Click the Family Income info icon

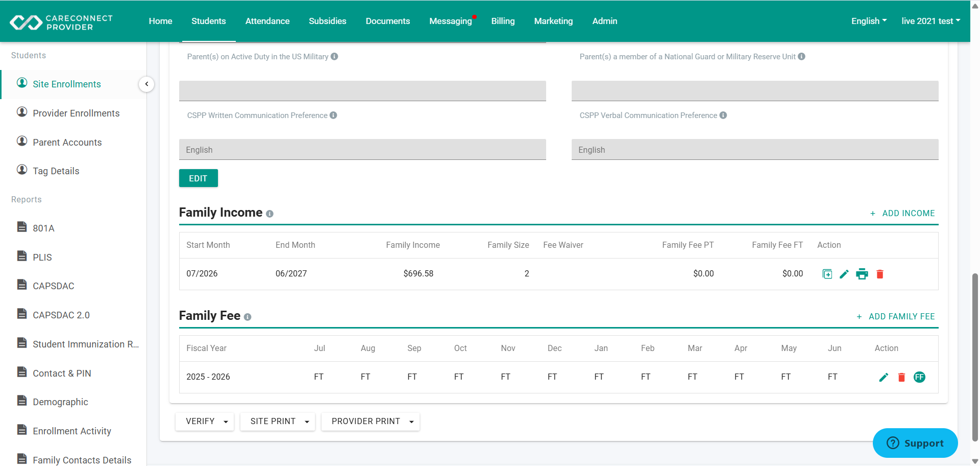tap(269, 214)
